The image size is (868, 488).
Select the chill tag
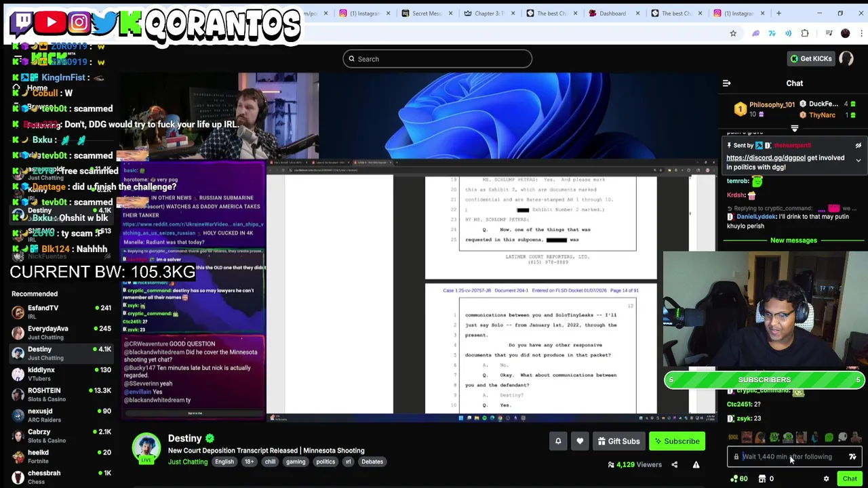click(x=270, y=462)
